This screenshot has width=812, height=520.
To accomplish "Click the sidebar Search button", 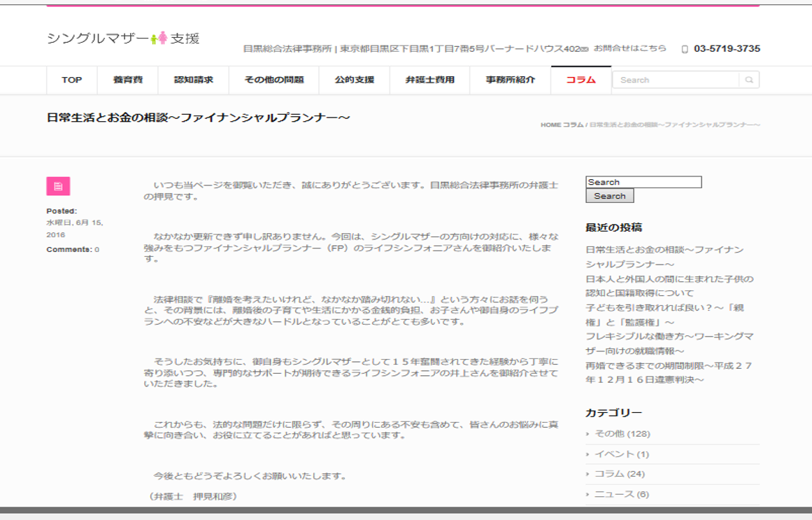I will [609, 196].
